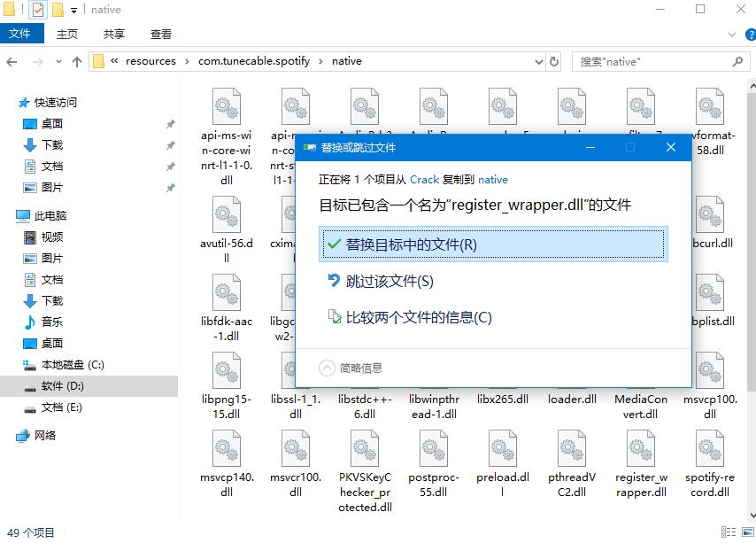Click the new folder icon in title bar
This screenshot has width=756, height=543.
pos(58,9)
